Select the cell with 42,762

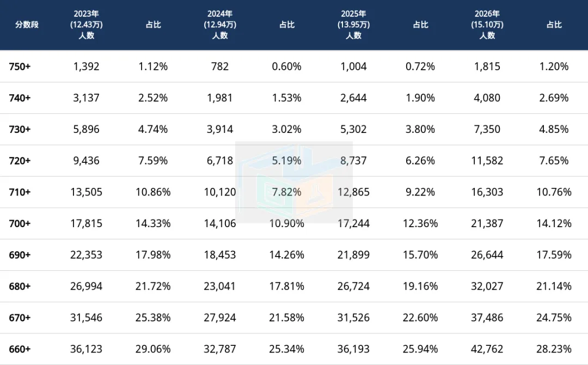(x=487, y=349)
